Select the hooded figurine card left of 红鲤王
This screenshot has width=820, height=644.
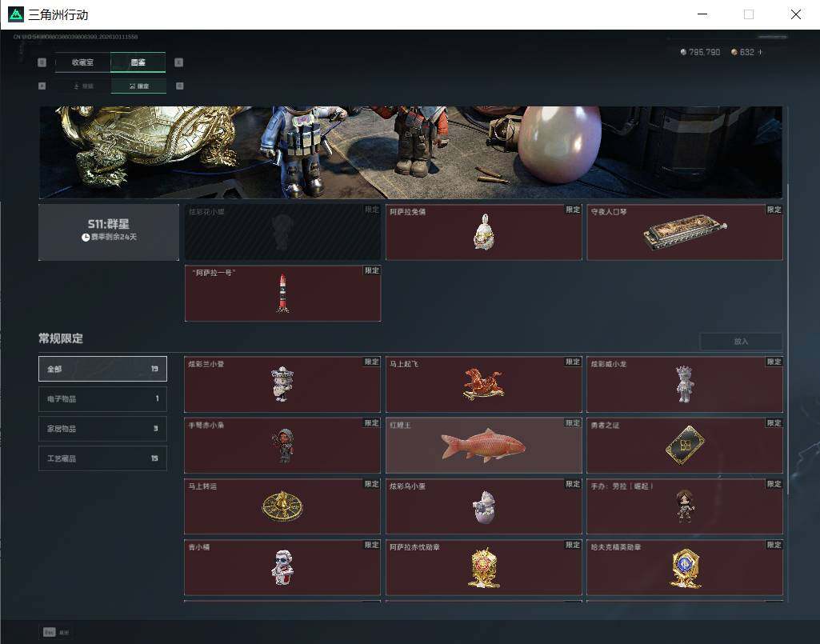tap(282, 446)
